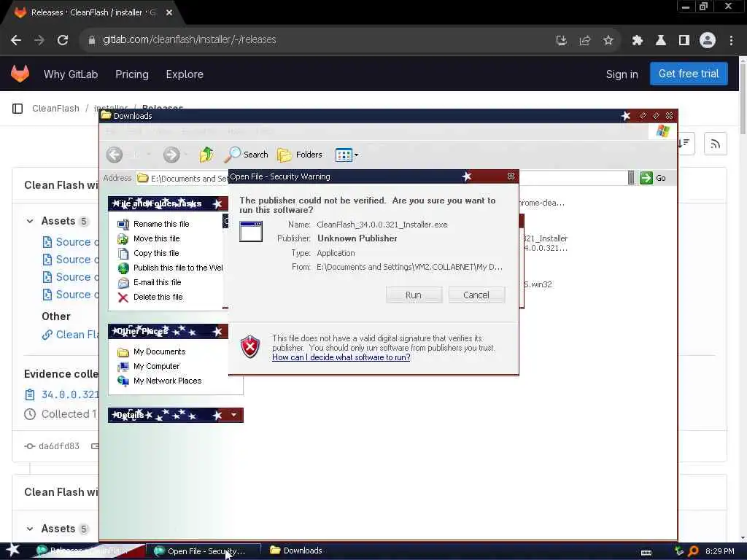The height and width of the screenshot is (560, 747).
Task: Click the red security shield icon
Action: click(x=250, y=346)
